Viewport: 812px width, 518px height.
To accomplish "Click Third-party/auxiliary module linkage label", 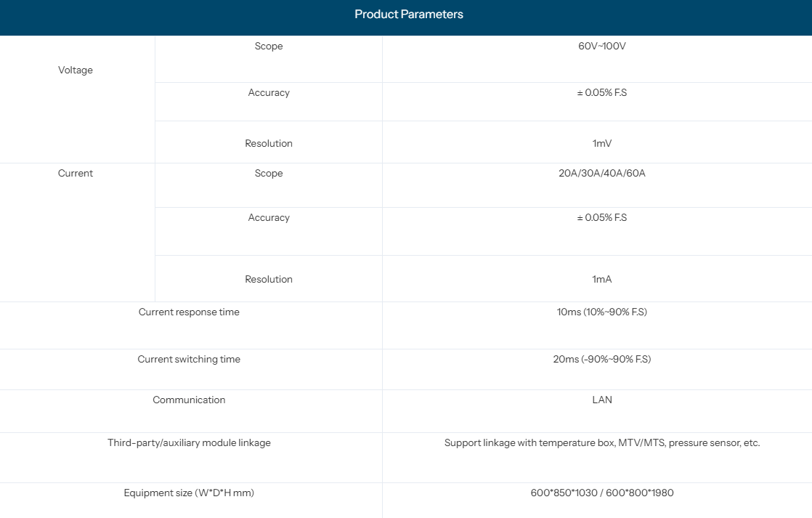I will pos(189,443).
